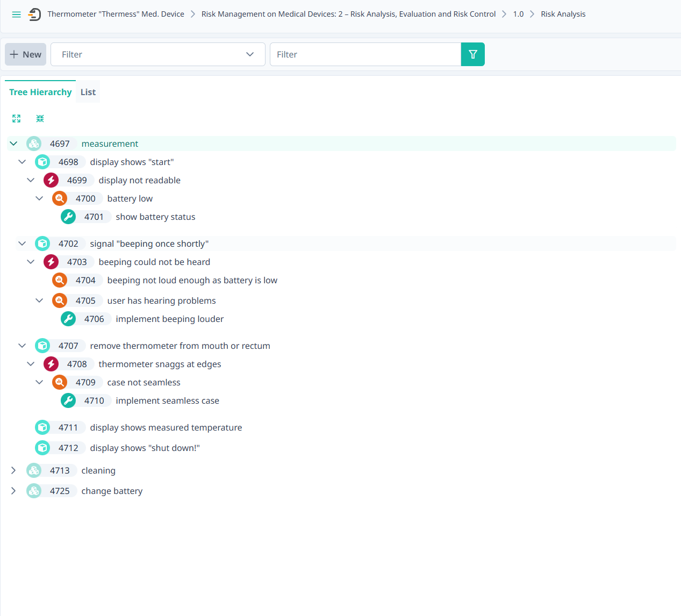The width and height of the screenshot is (681, 616).
Task: Click cause icon for 4700 battery low
Action: [x=60, y=198]
